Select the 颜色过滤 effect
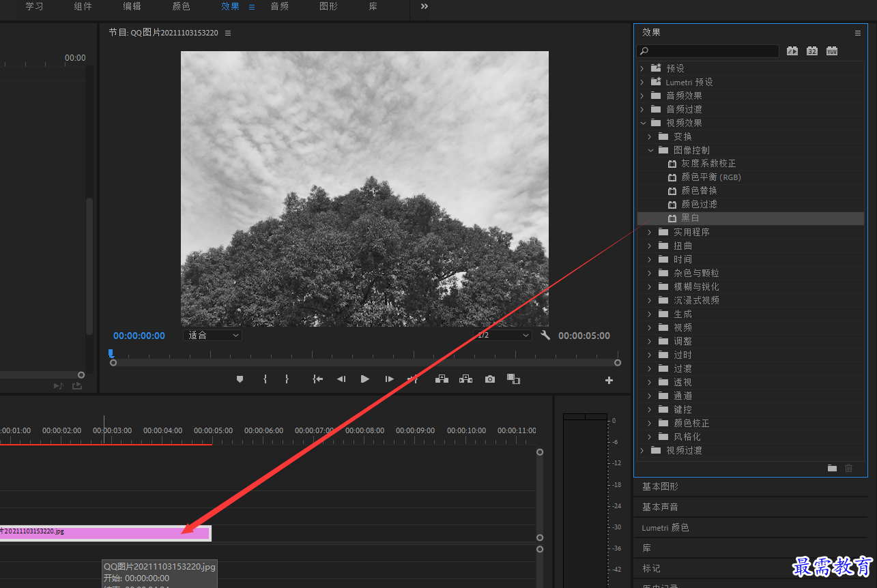The width and height of the screenshot is (877, 588). click(700, 205)
